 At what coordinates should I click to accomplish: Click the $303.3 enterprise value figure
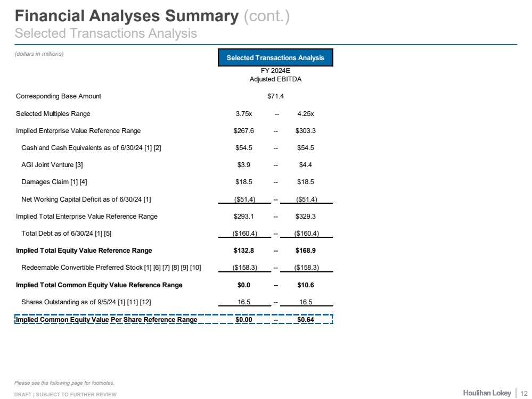click(x=305, y=130)
